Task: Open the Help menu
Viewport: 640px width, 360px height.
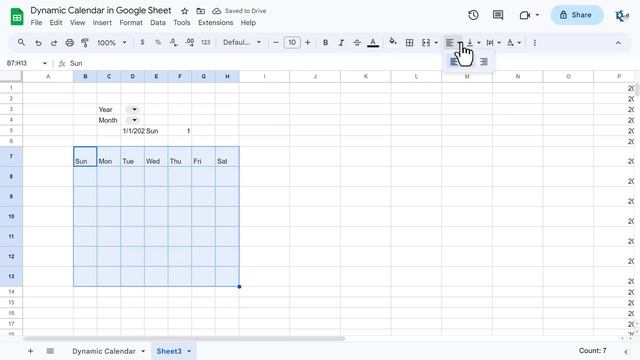Action: click(x=248, y=22)
